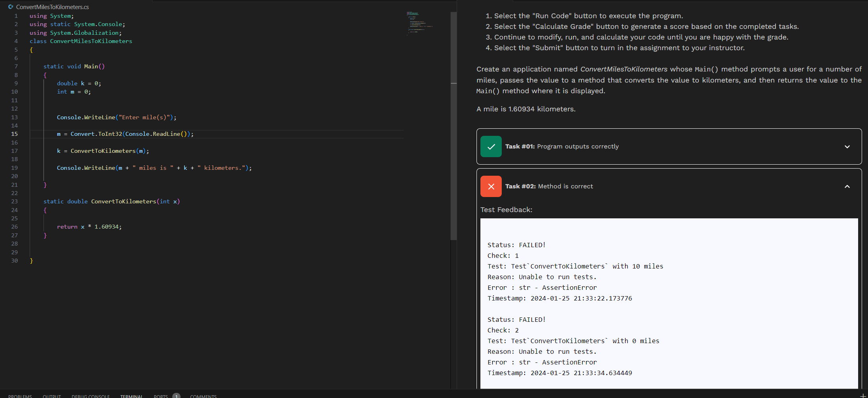Click the C# file icon in breadcrumb
The image size is (868, 398).
point(11,7)
